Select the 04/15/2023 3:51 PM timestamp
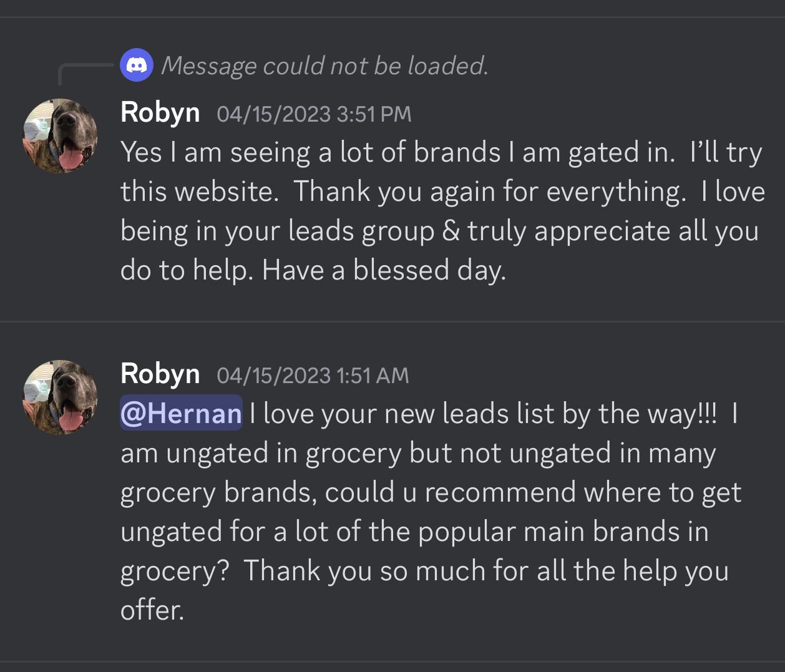This screenshot has height=672, width=785. [x=314, y=114]
